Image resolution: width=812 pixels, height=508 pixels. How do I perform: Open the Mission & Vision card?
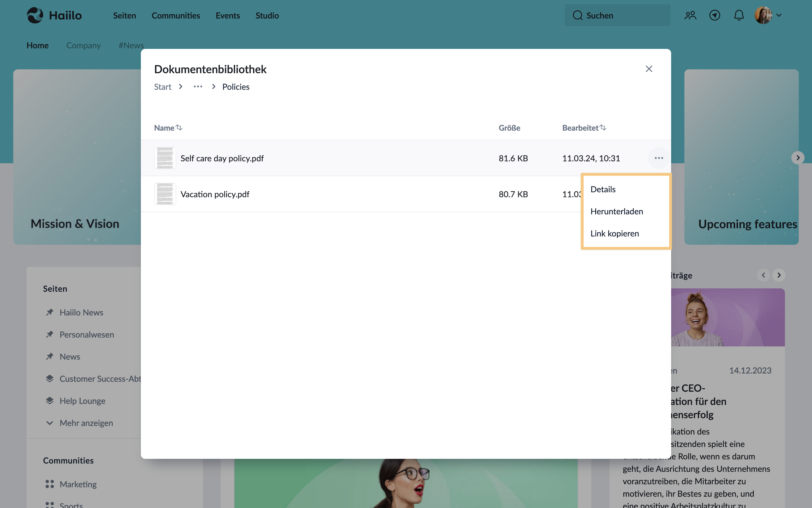point(77,157)
